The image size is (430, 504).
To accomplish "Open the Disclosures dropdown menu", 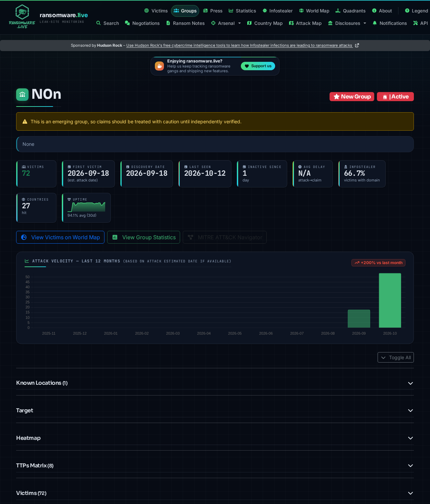I will tap(347, 23).
